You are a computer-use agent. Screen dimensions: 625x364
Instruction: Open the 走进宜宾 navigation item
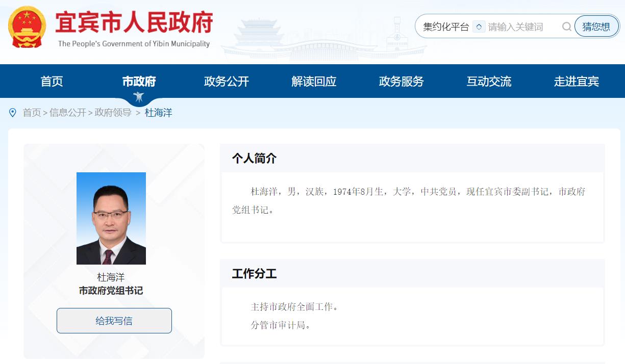point(576,81)
